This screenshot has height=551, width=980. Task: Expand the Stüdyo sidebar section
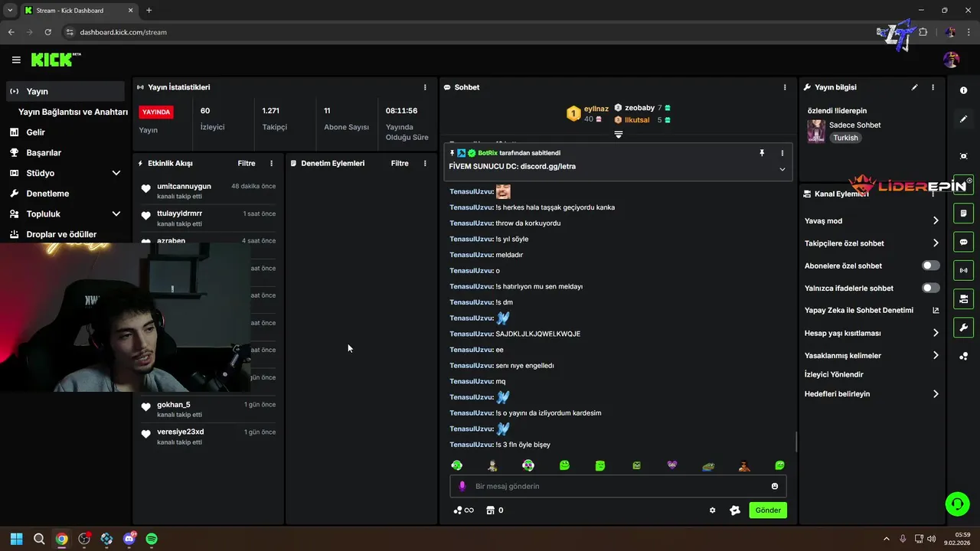(x=116, y=173)
